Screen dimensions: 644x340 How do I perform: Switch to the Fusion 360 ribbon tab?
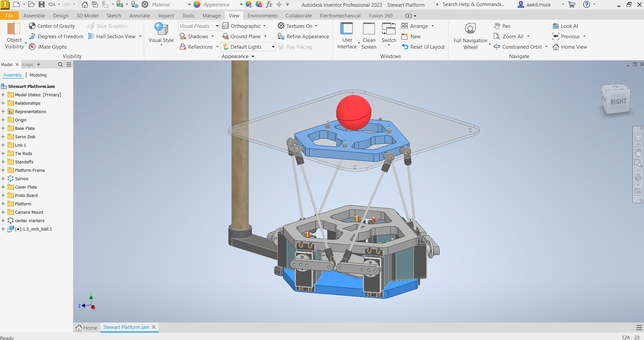click(x=380, y=16)
